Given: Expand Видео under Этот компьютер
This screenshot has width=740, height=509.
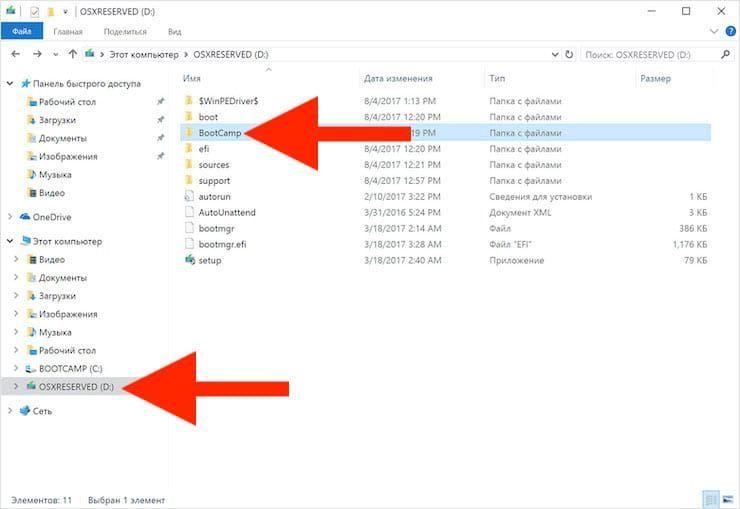Looking at the screenshot, I should coord(16,259).
